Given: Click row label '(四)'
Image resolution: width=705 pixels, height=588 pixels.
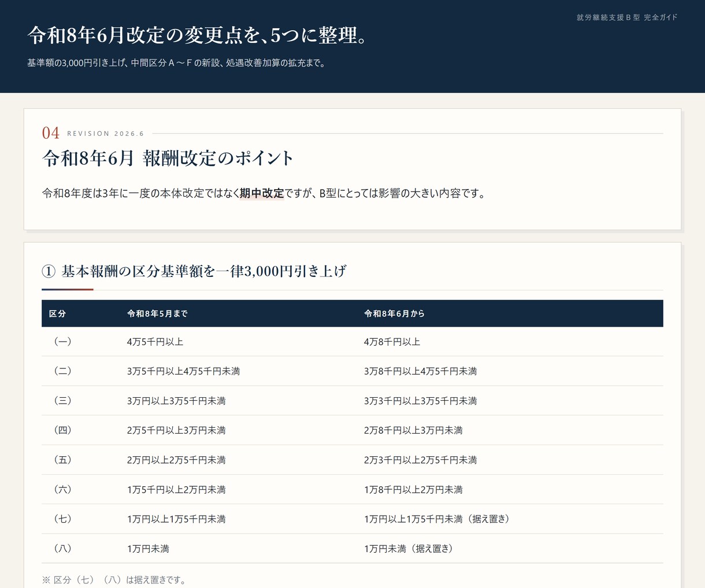Looking at the screenshot, I should [x=62, y=430].
